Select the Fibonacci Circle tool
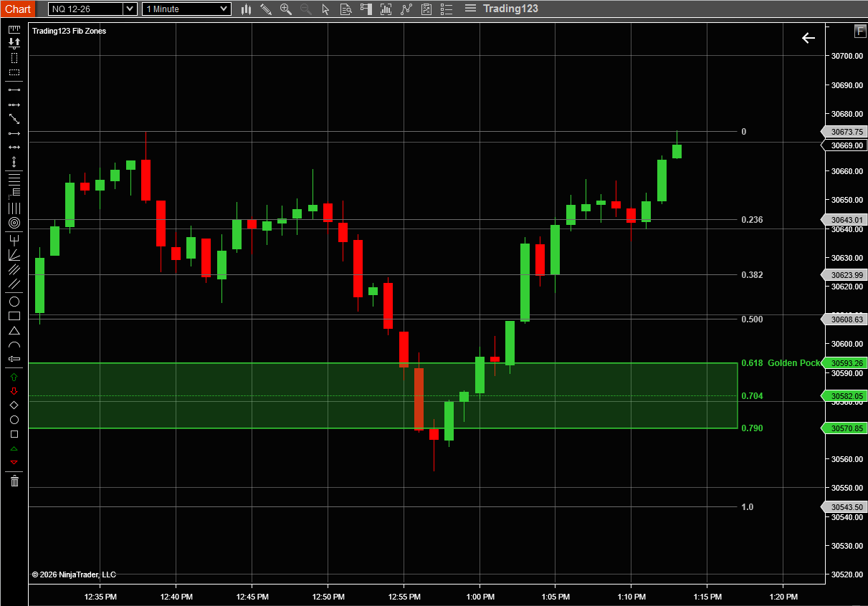Viewport: 868px width, 606px height. tap(14, 223)
